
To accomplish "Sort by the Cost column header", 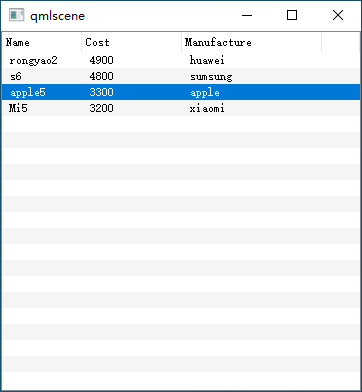I will [x=132, y=42].
